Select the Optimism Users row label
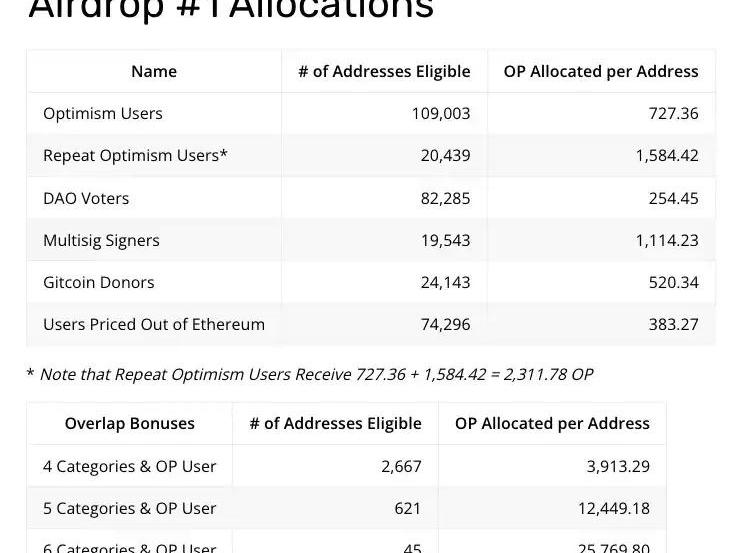 (x=103, y=113)
